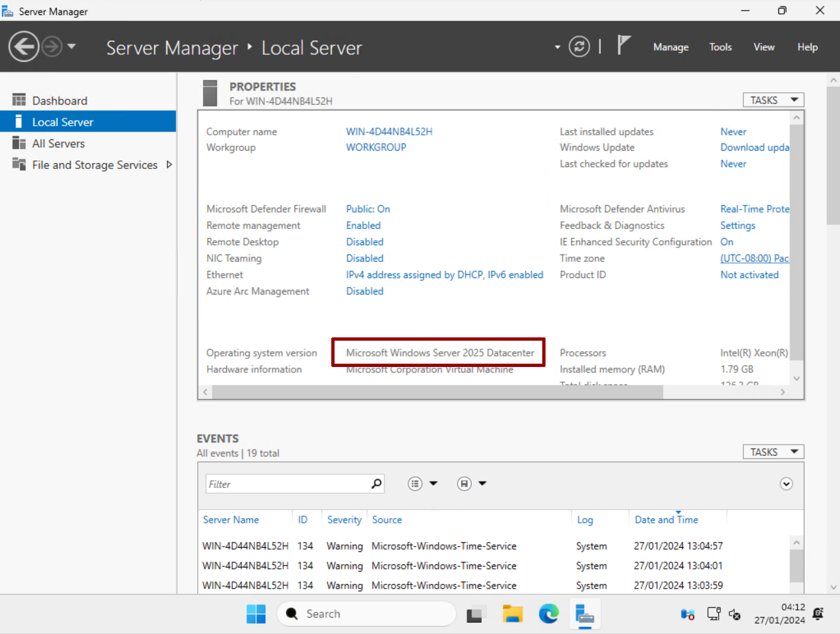Viewport: 840px width, 634px height.
Task: Expand File and Storage Services arrow
Action: pyautogui.click(x=169, y=165)
